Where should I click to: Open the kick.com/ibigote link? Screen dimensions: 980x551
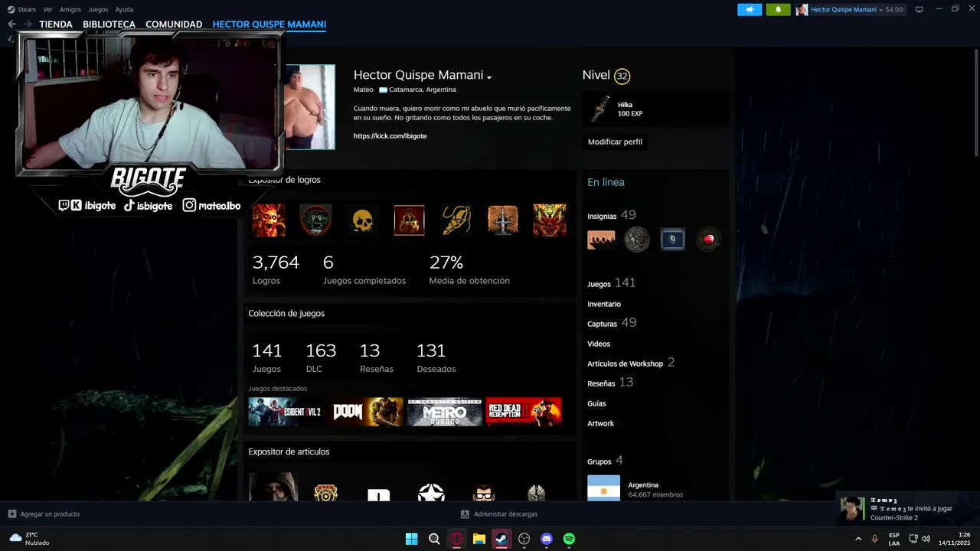click(x=390, y=135)
